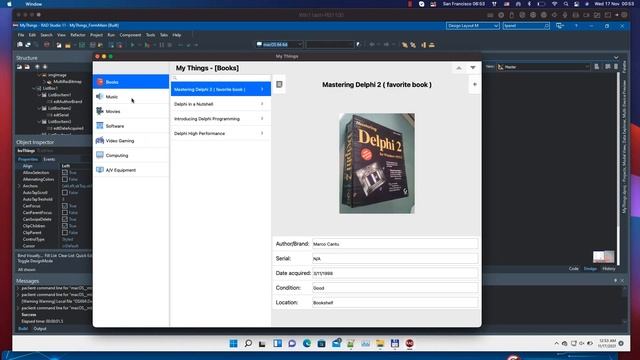Click the move-up arrow in Structure toolbar
Screen dimensions: 640x360
(37, 67)
